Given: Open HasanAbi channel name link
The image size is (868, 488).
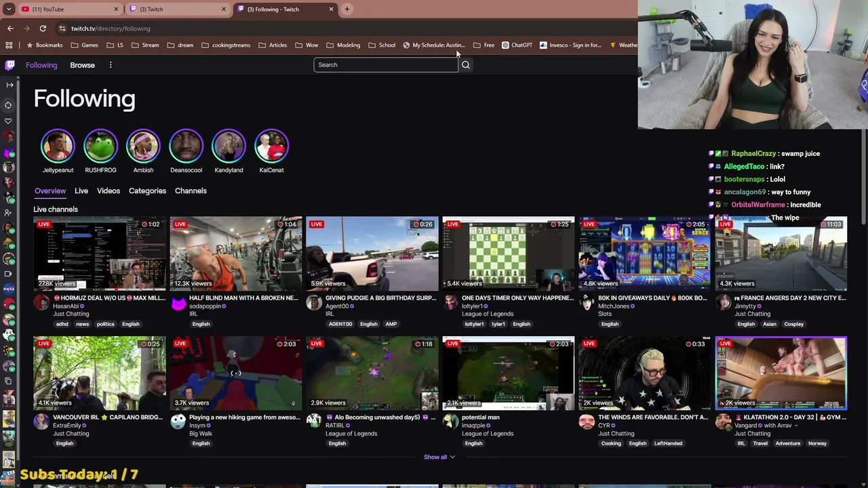Looking at the screenshot, I should click(x=66, y=306).
